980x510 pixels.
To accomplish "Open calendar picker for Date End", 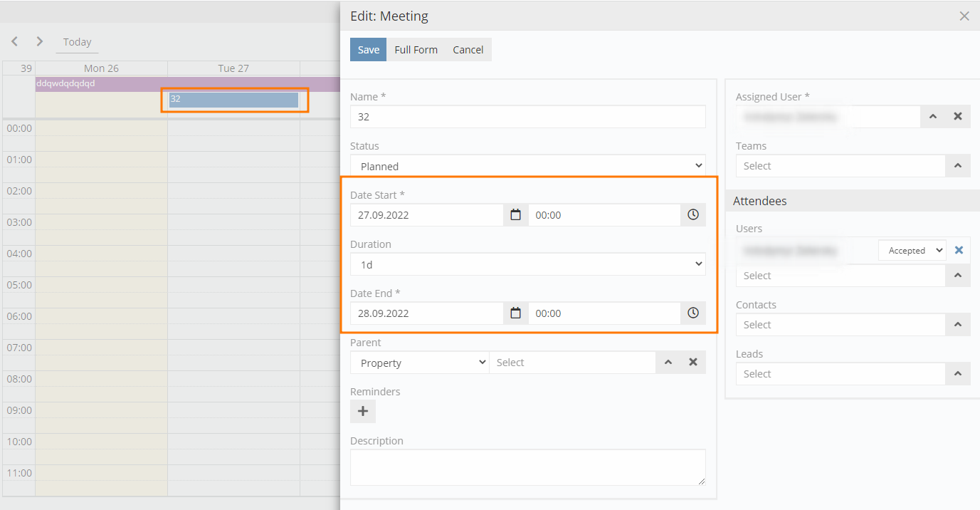I will (516, 313).
